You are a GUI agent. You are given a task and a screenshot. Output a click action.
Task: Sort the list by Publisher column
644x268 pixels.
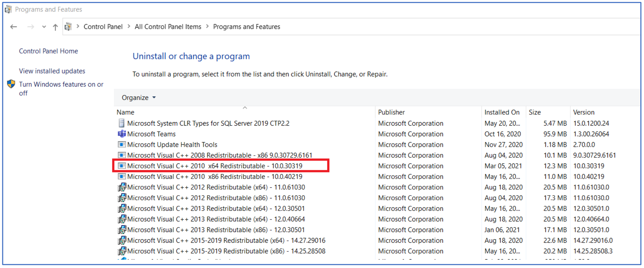click(391, 112)
